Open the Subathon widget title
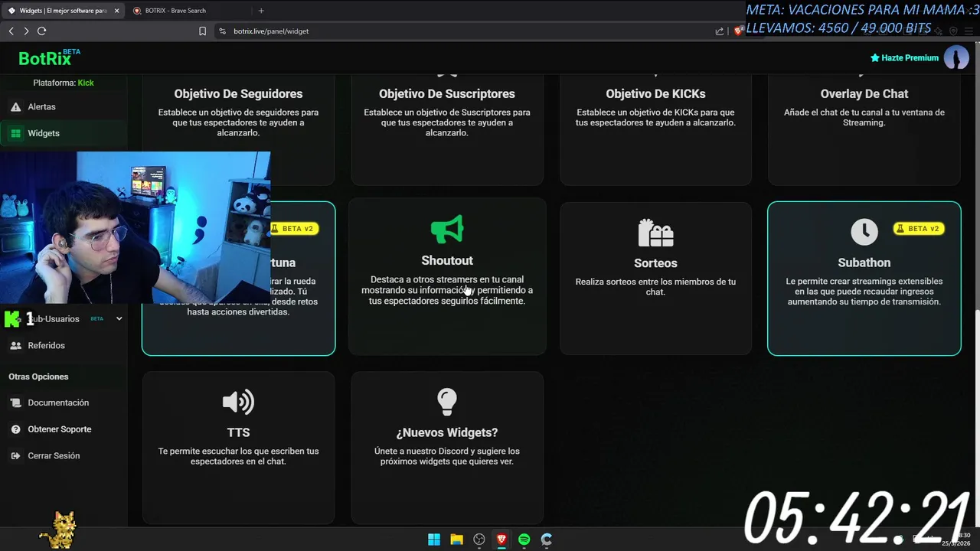Viewport: 980px width, 551px height. point(864,262)
